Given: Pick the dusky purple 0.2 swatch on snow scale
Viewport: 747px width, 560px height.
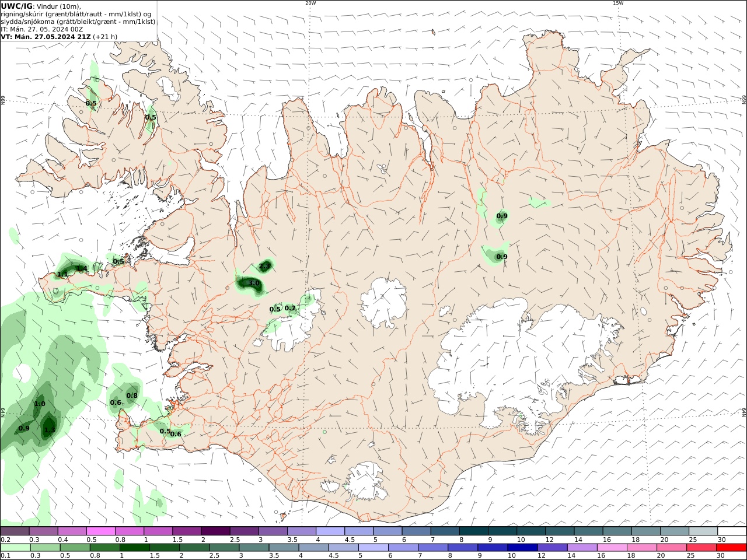Looking at the screenshot, I should [x=15, y=531].
